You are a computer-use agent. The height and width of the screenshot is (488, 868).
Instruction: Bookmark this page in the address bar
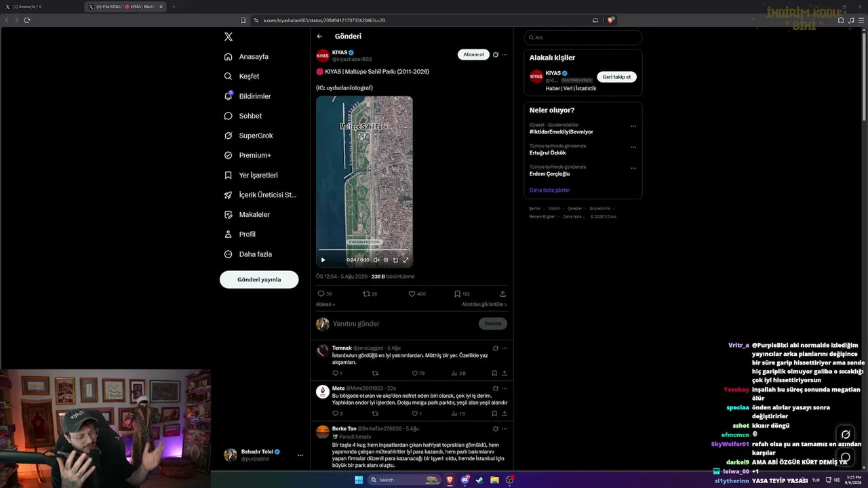point(243,20)
